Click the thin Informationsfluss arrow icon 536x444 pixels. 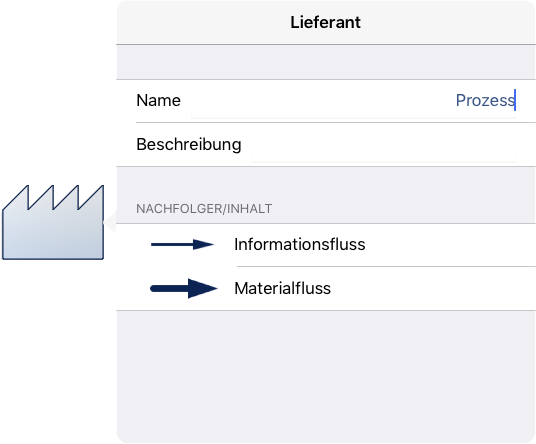182,244
